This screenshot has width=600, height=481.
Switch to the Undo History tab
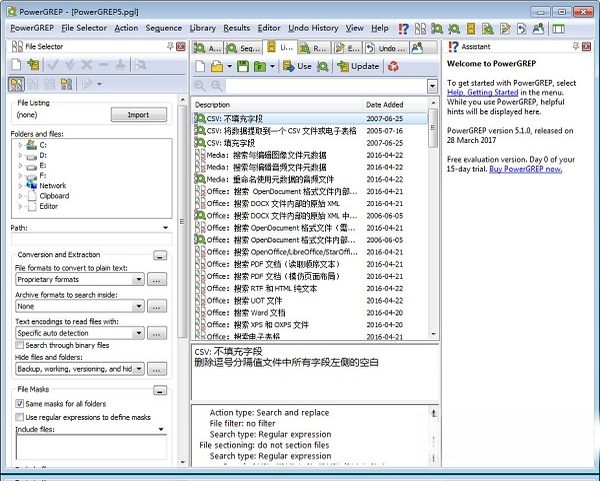(386, 48)
